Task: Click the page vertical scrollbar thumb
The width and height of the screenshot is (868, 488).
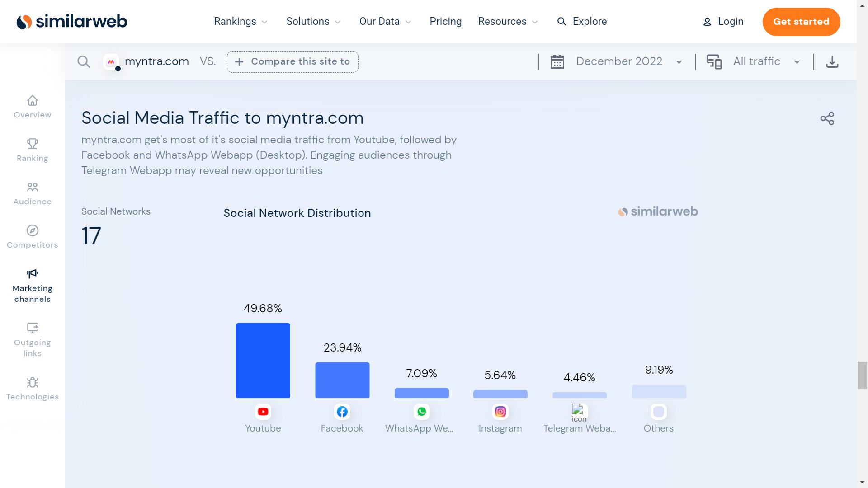Action: click(x=862, y=375)
